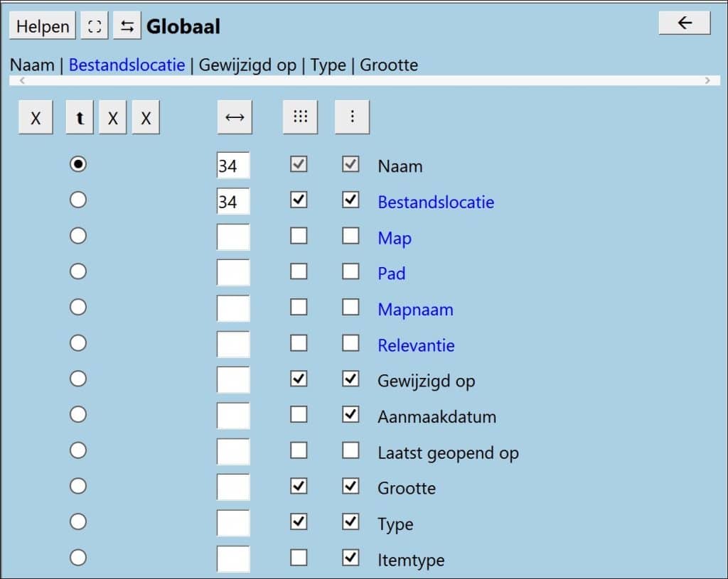Screen dimensions: 728x579
Task: Uncheck the first checkbox in Gewijzigd op row
Action: (299, 379)
